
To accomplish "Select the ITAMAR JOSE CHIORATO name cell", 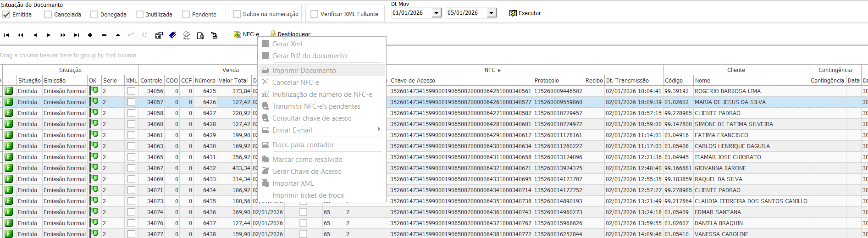I will point(751,157).
